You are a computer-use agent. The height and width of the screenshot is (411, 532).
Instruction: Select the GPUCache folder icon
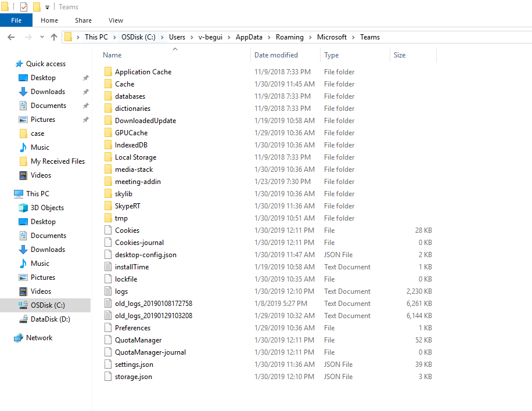(108, 132)
